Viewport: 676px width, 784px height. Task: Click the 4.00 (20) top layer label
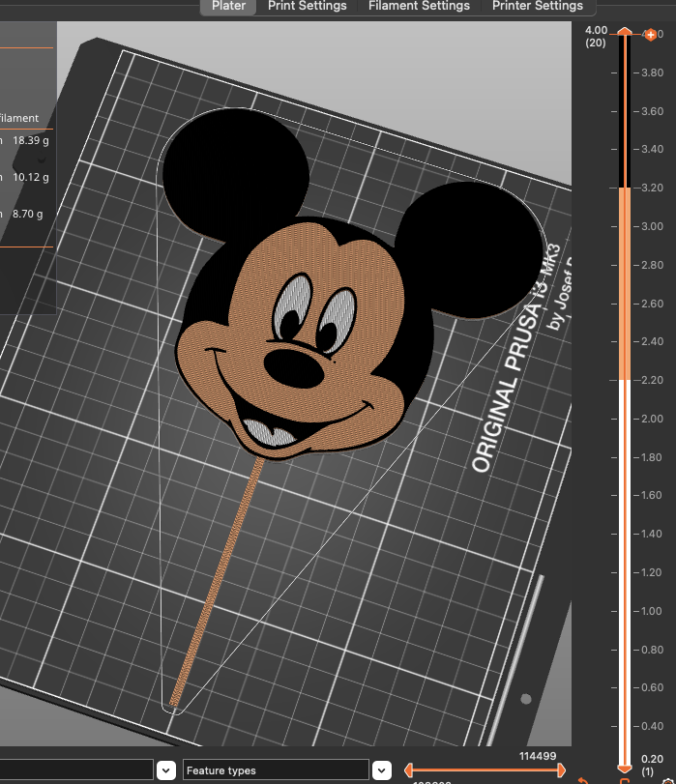tap(596, 36)
